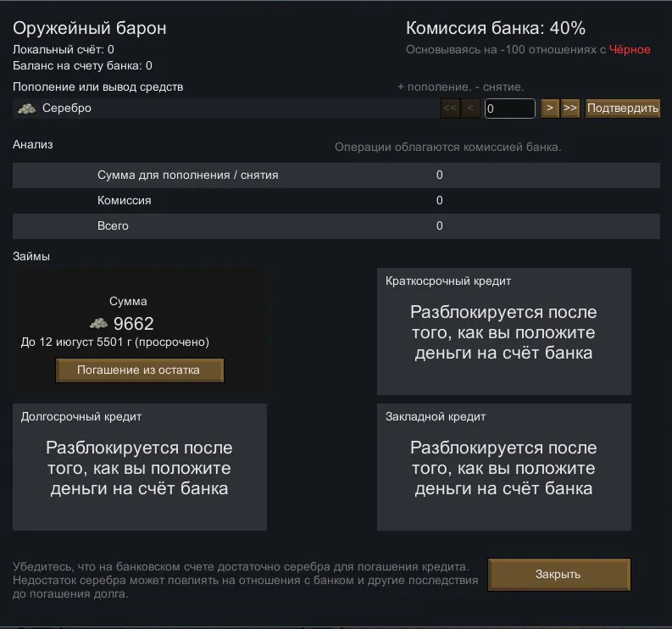Click the Комиссия банка: 40% heading
This screenshot has height=629, width=672.
coord(495,28)
